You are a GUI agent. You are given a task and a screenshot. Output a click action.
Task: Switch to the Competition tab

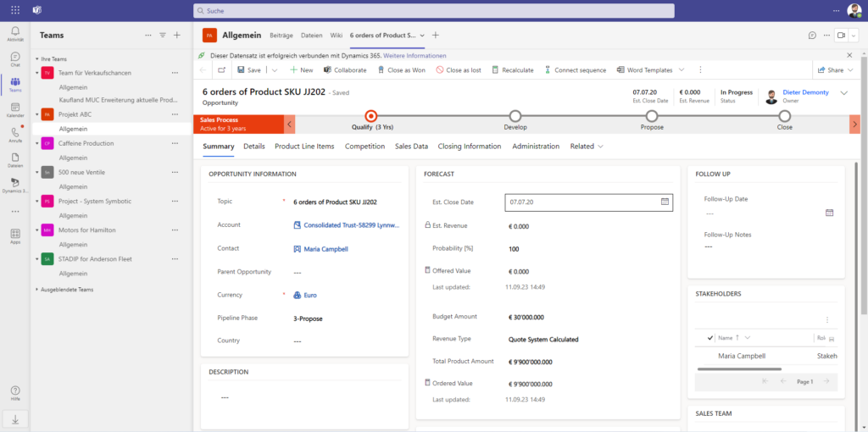[x=364, y=147]
